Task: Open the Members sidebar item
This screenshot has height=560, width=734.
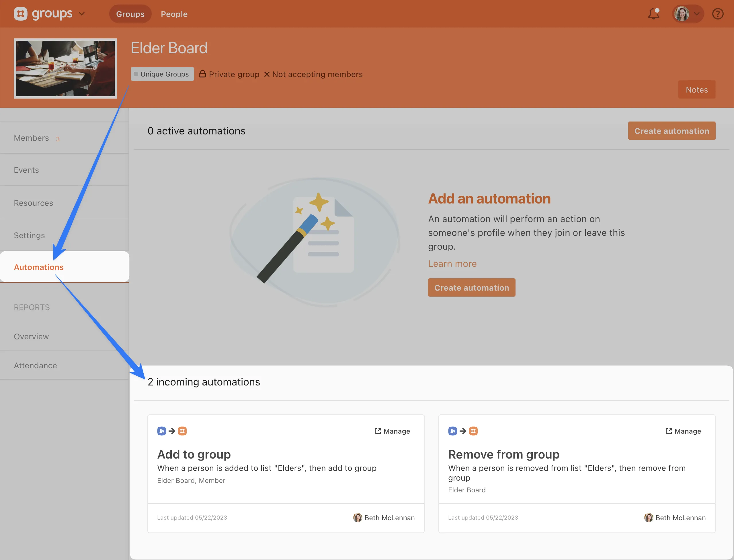Action: pos(31,138)
